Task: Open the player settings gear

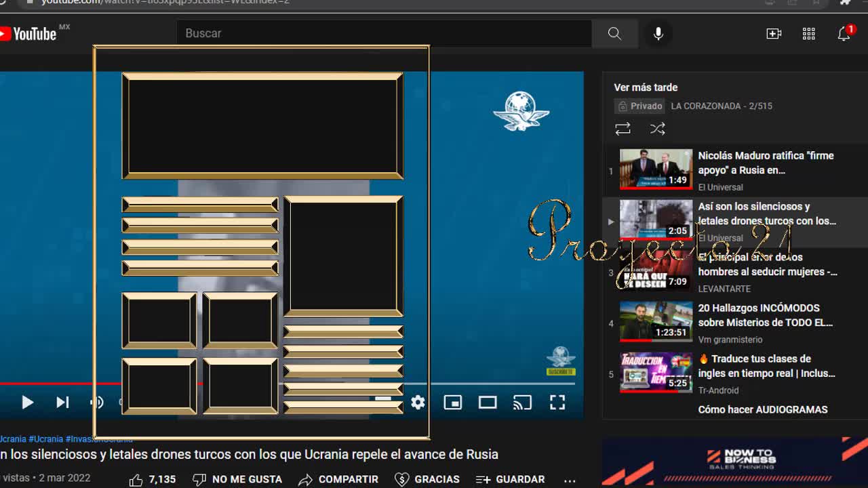Action: [418, 403]
